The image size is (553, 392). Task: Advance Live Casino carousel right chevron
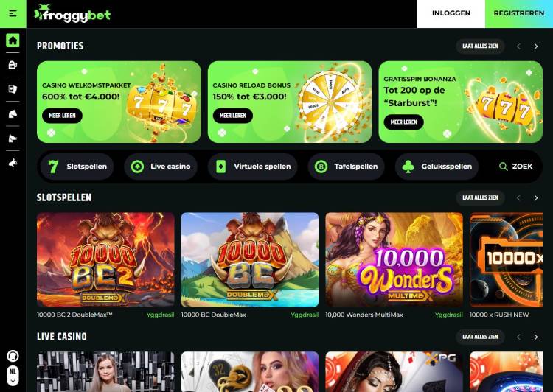point(536,337)
